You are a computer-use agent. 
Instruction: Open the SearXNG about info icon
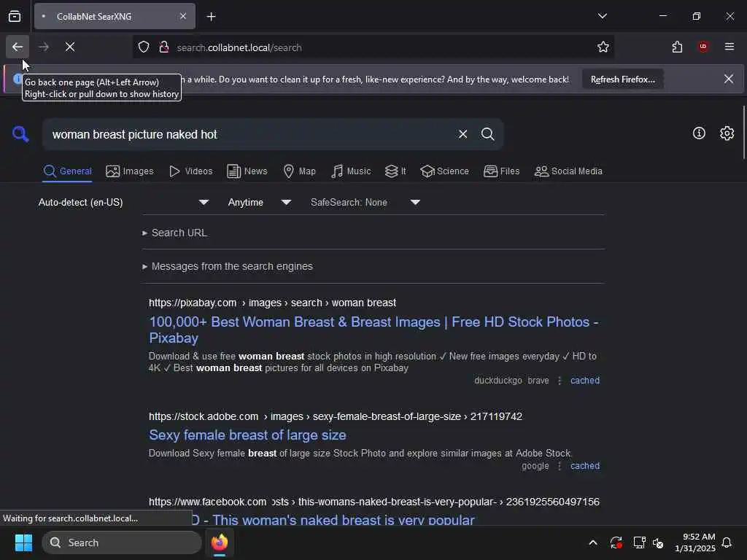[699, 133]
